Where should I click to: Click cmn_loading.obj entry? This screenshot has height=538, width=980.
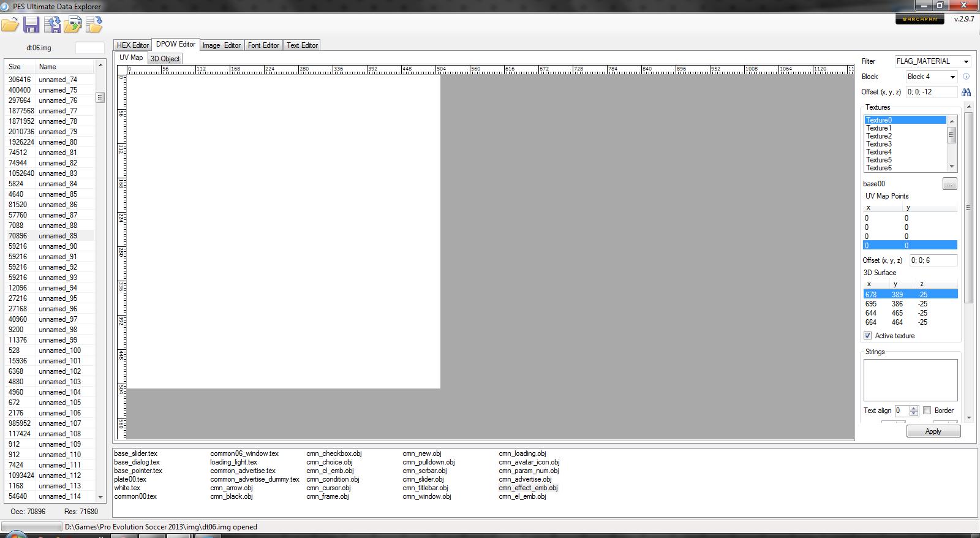522,453
